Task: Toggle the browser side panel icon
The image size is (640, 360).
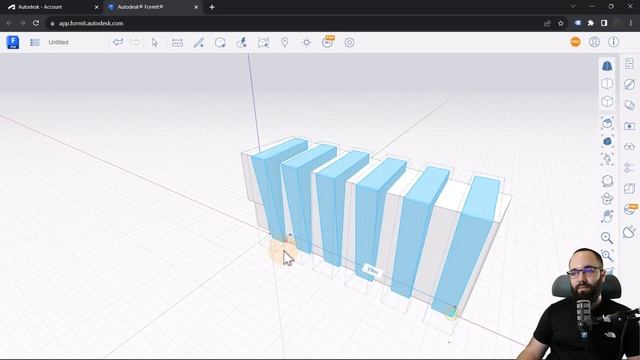Action: click(604, 23)
